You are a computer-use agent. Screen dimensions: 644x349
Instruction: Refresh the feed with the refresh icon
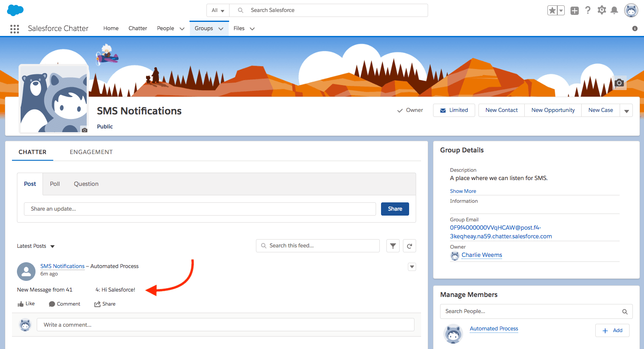pos(409,245)
